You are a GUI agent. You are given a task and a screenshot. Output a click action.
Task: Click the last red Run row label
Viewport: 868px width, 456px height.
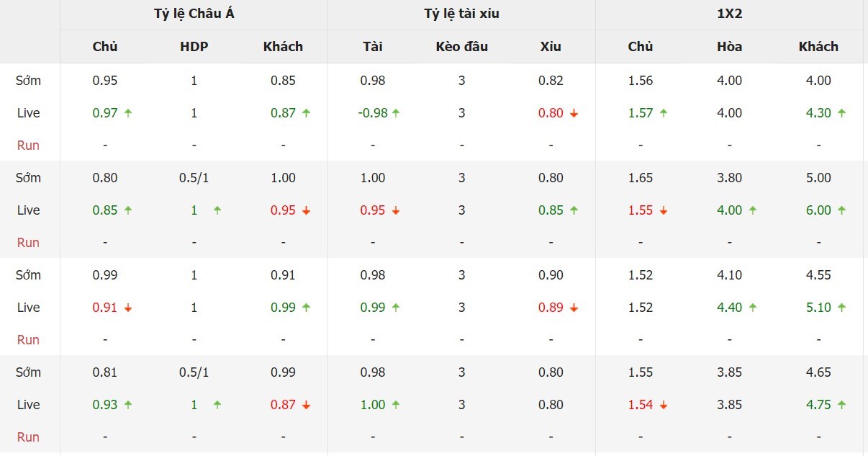coord(28,437)
